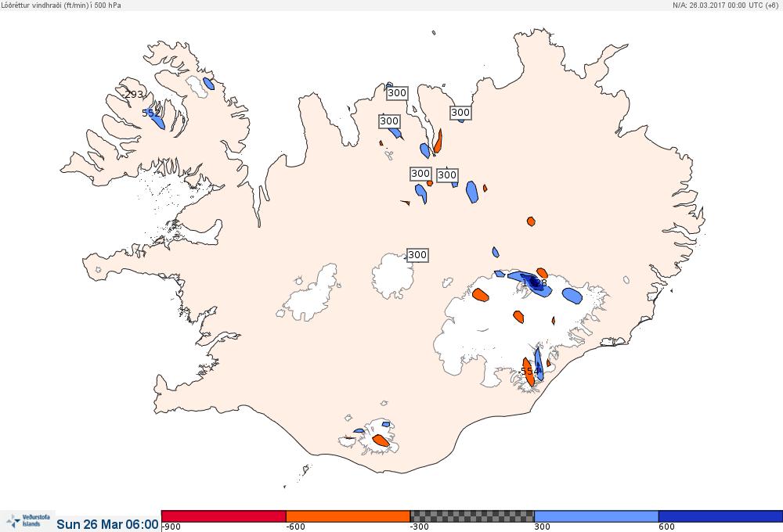
Task: Select the checkered grey legend band
Action: (472, 516)
